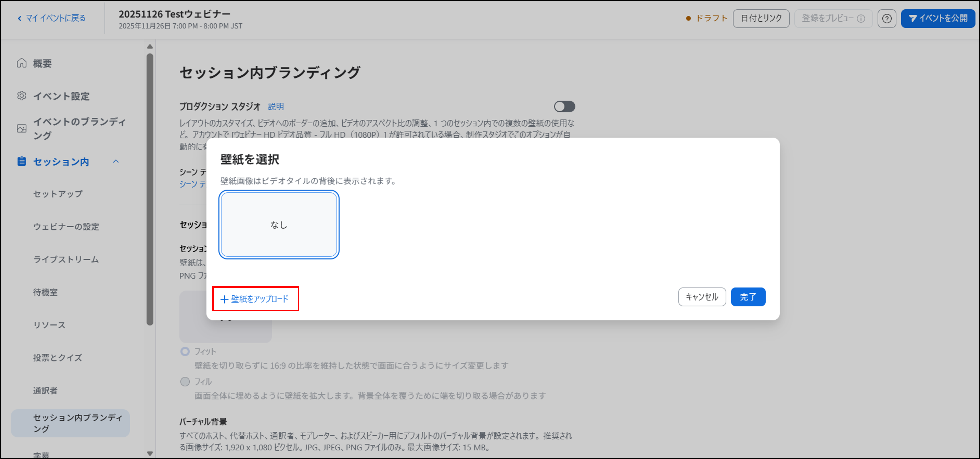Screen dimensions: 980x459
Task: Click the 日付とリンク button
Action: [x=761, y=18]
